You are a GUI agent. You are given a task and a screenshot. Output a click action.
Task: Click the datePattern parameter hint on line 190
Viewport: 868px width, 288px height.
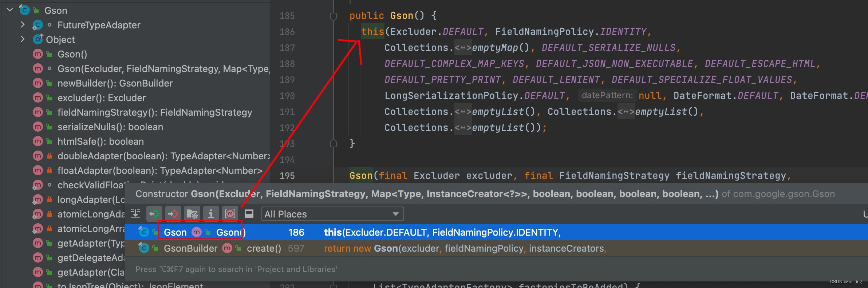(x=607, y=95)
